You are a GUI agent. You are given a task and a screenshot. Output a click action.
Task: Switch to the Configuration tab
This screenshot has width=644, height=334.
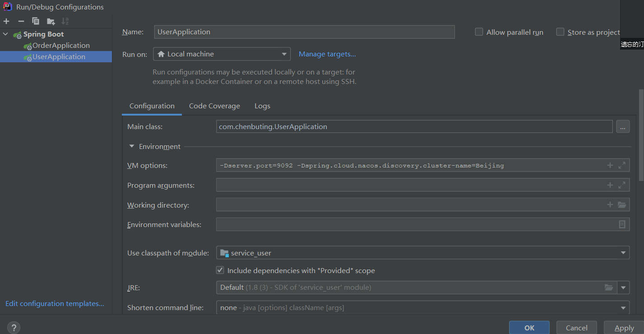click(x=152, y=106)
